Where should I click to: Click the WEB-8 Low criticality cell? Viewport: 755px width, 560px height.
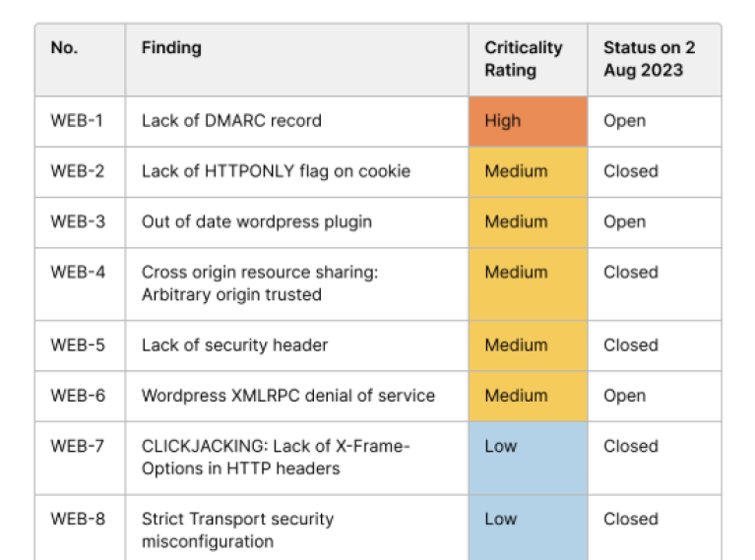click(528, 528)
